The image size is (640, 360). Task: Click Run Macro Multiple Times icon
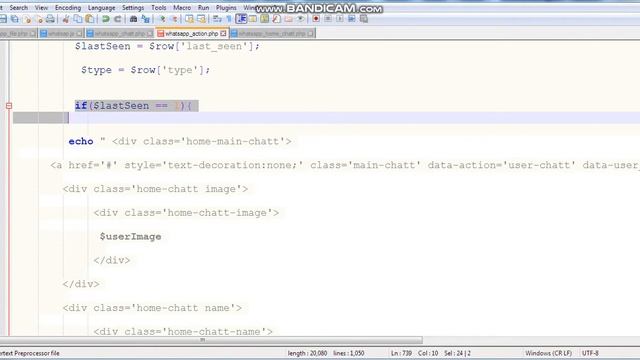tap(351, 19)
